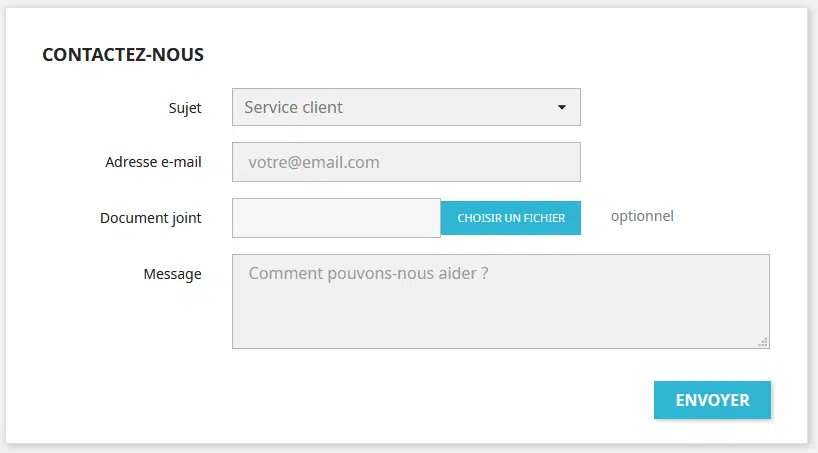The image size is (818, 453).
Task: Click the CONTACTEZ-NOUS heading
Action: (x=123, y=55)
